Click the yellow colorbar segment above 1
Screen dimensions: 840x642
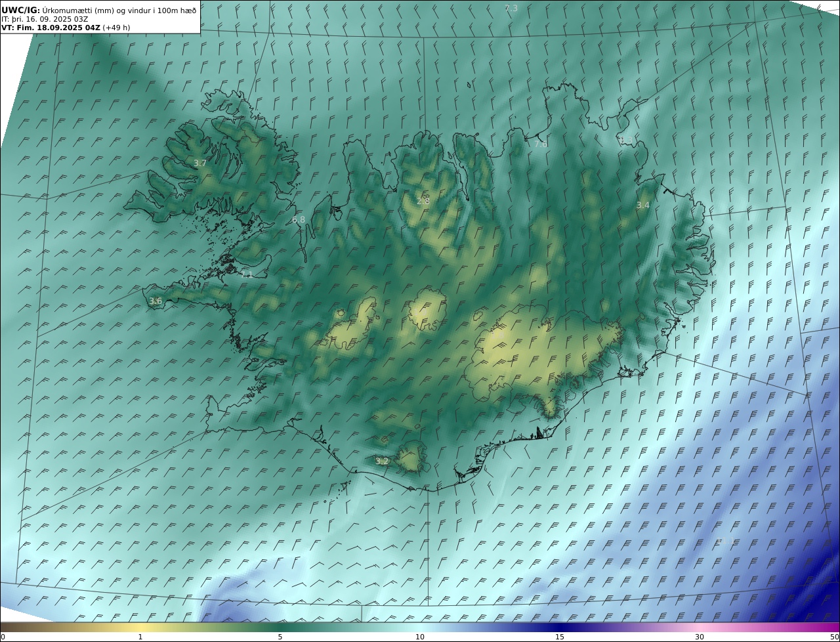[x=140, y=627]
